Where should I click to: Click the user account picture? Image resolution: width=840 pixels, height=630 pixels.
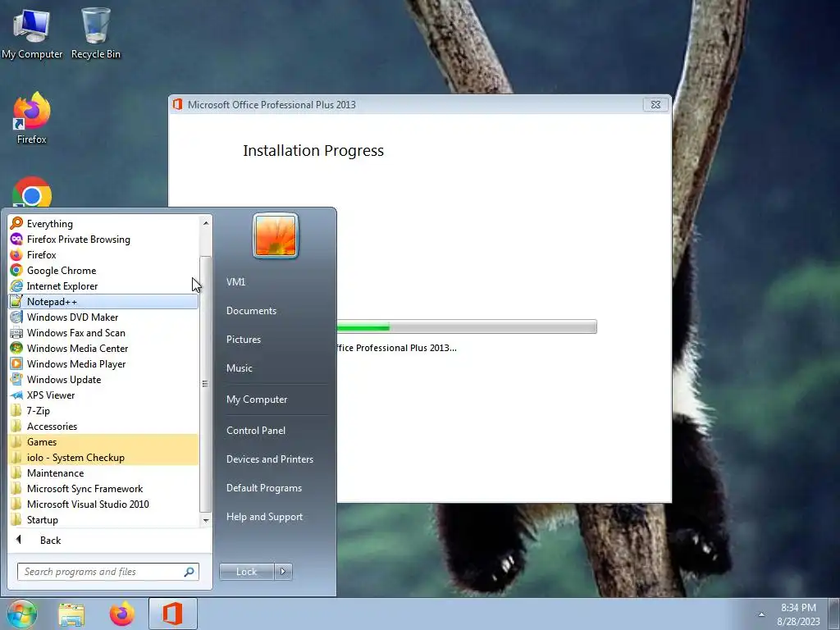[276, 235]
